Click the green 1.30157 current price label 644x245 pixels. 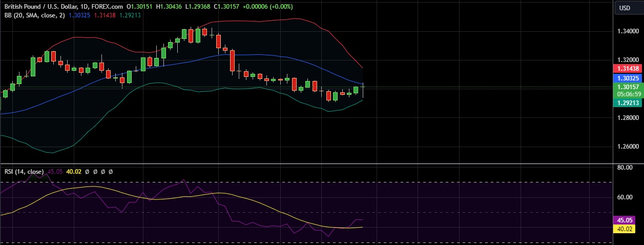[627, 87]
